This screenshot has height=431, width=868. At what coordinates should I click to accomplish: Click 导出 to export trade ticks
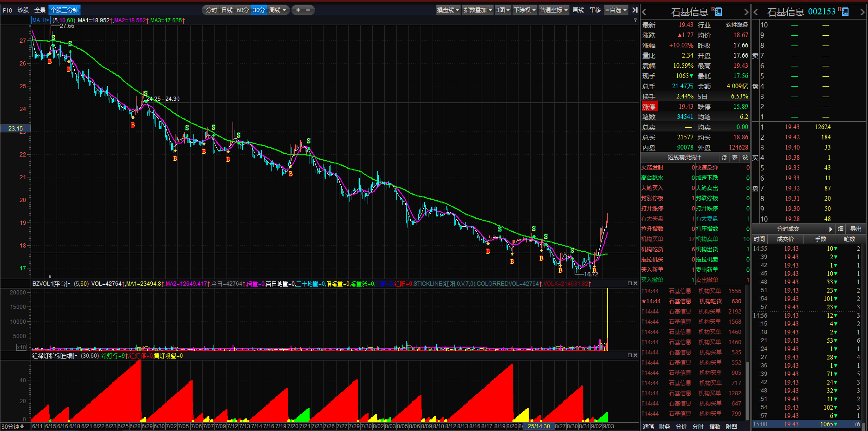coord(856,229)
